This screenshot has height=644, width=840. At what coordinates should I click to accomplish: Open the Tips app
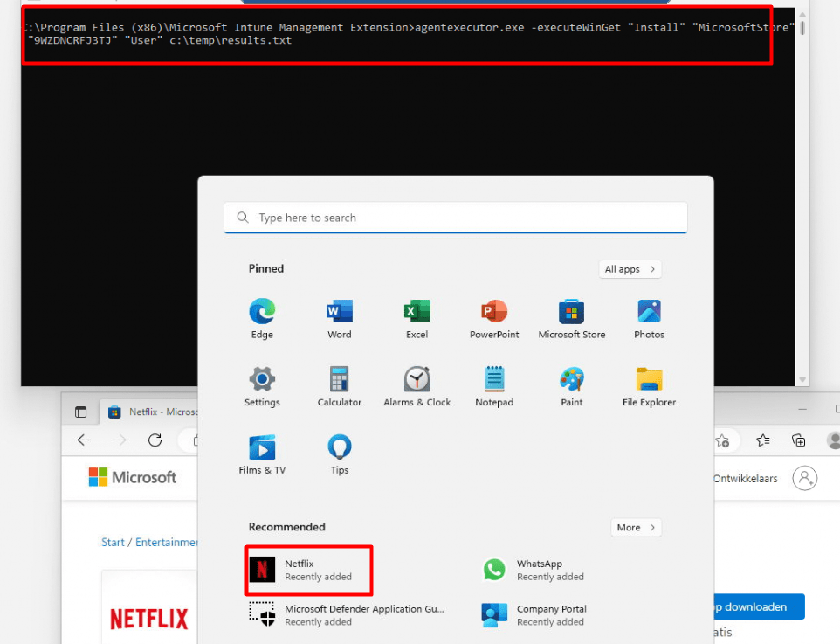click(339, 454)
